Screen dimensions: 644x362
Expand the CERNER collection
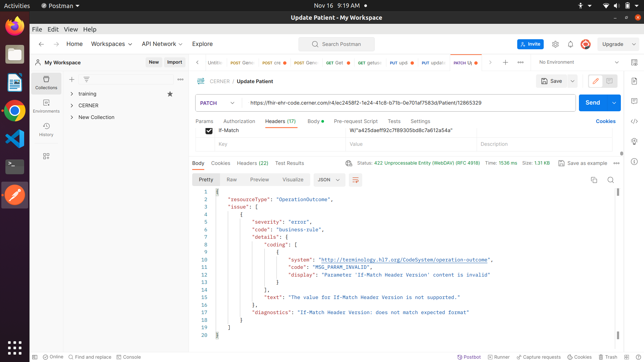pyautogui.click(x=72, y=106)
